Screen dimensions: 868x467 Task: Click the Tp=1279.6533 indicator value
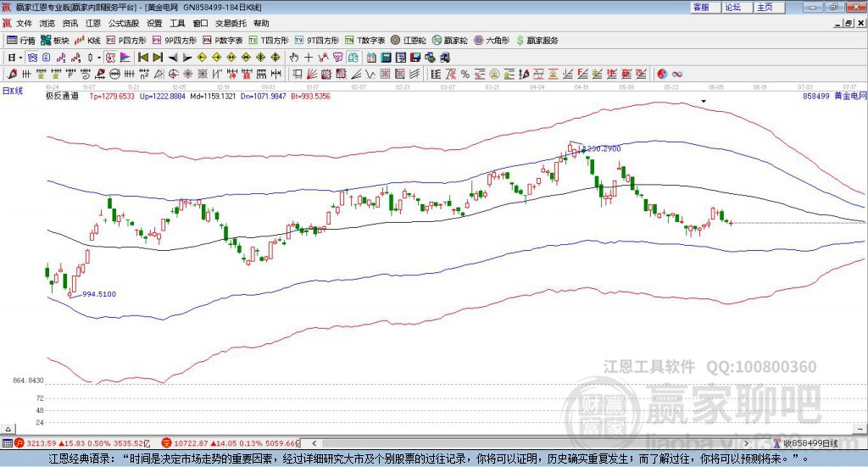(113, 97)
